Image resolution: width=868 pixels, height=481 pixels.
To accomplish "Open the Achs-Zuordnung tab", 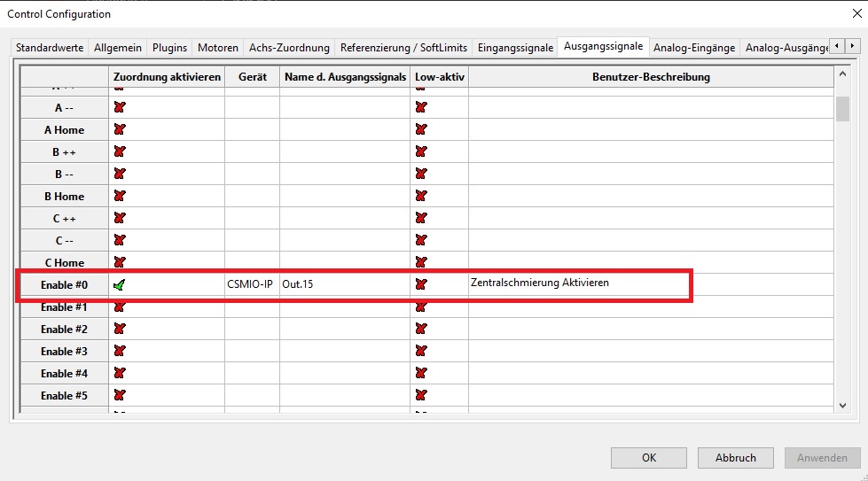I will coord(289,47).
